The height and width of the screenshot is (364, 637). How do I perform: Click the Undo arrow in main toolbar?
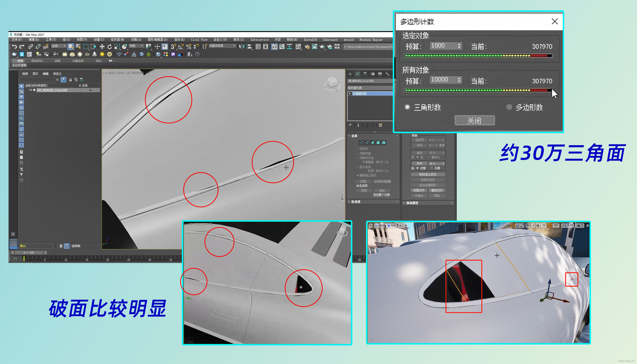tap(14, 46)
